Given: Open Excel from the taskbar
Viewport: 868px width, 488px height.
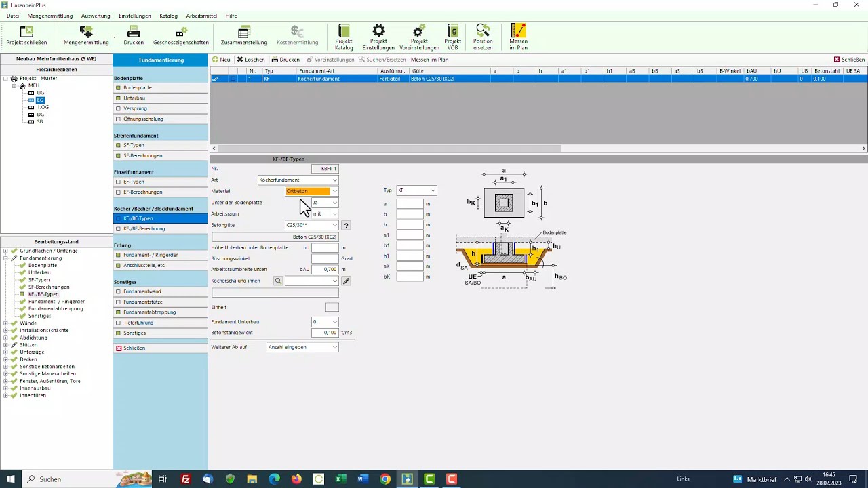Looking at the screenshot, I should pos(340,479).
